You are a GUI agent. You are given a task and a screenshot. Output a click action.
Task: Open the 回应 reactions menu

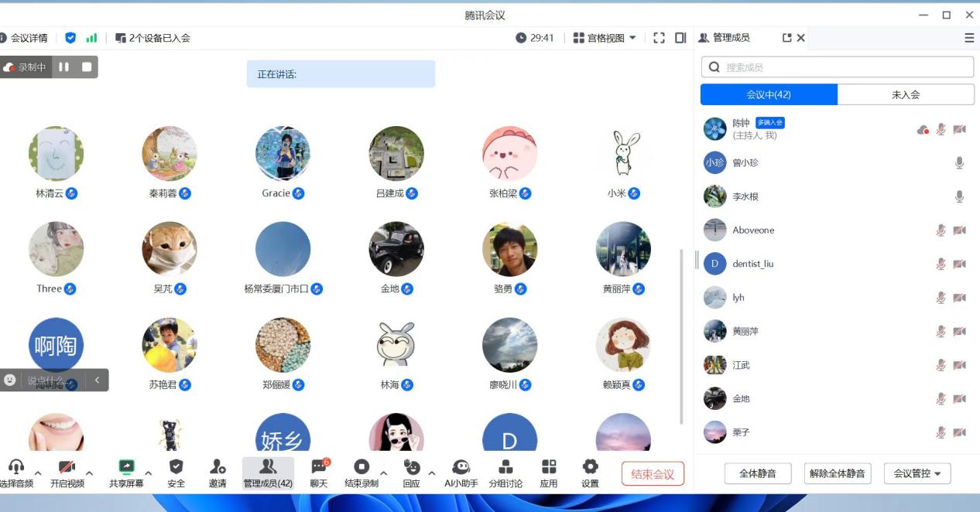412,473
